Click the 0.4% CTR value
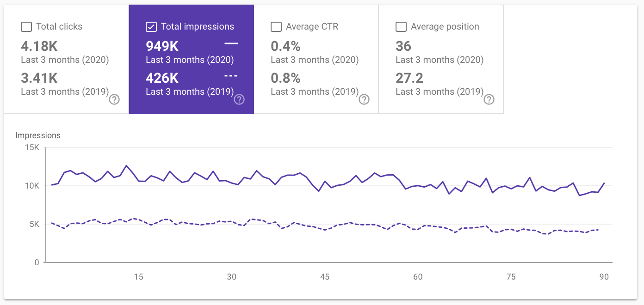 click(x=285, y=46)
